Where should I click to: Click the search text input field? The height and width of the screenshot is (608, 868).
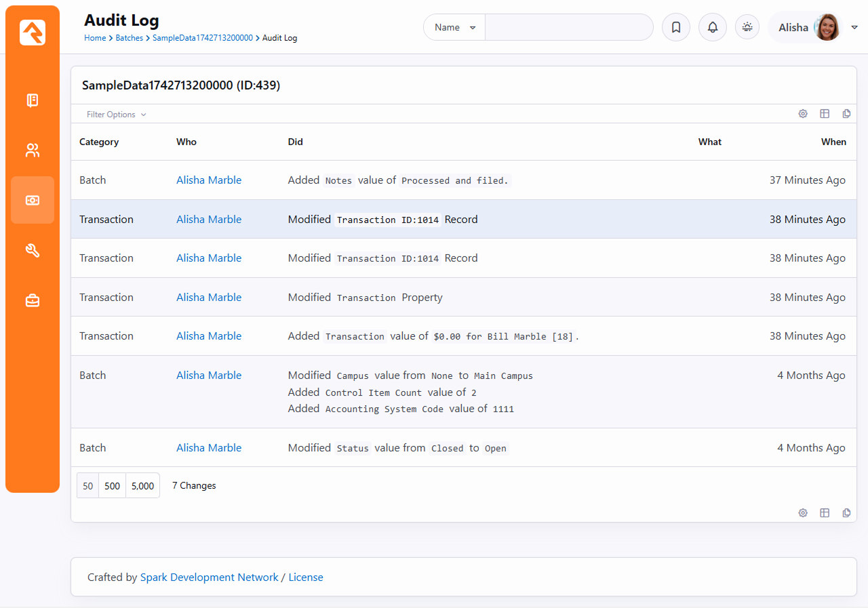(568, 28)
